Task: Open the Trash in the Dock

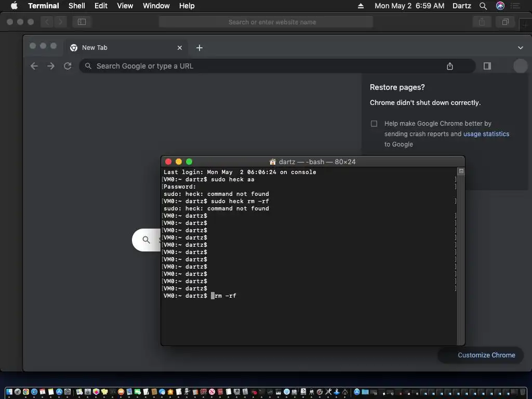Action: tap(523, 392)
